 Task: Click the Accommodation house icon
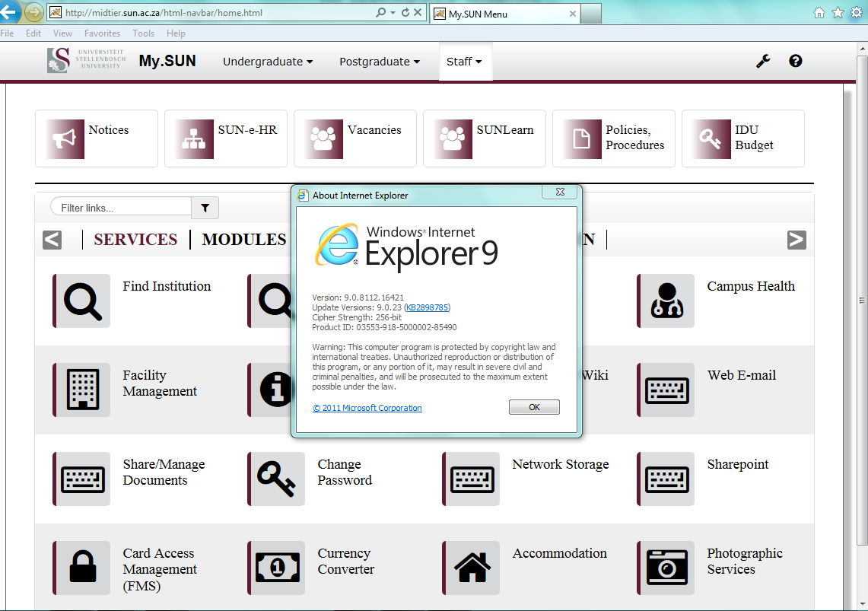point(472,568)
